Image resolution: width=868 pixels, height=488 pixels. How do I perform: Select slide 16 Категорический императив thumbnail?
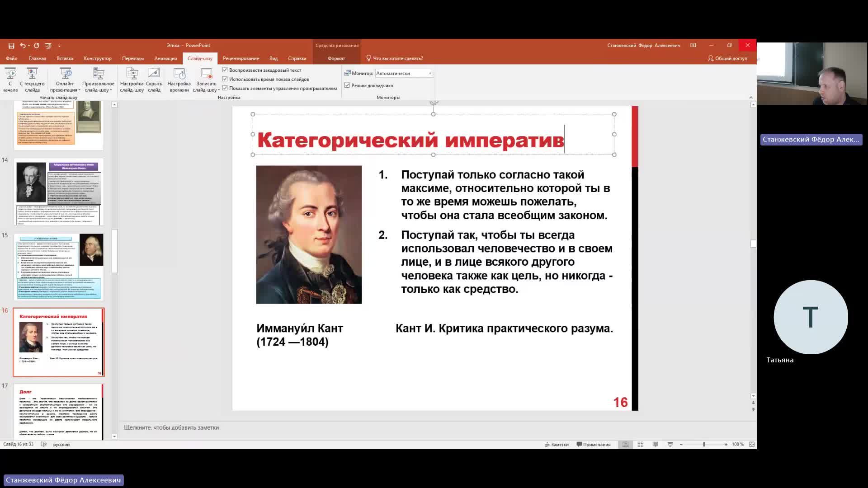[x=59, y=342]
